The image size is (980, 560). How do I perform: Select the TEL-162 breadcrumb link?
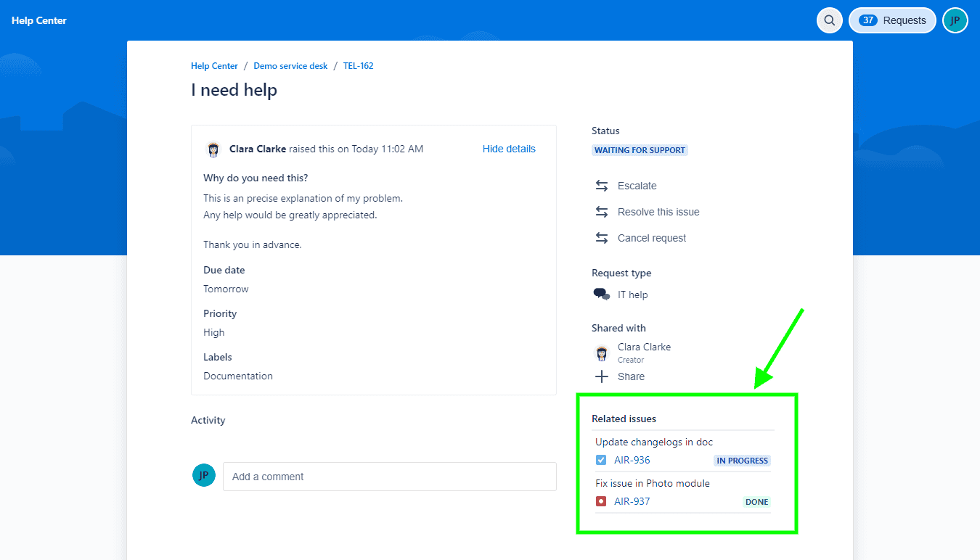[x=358, y=65]
